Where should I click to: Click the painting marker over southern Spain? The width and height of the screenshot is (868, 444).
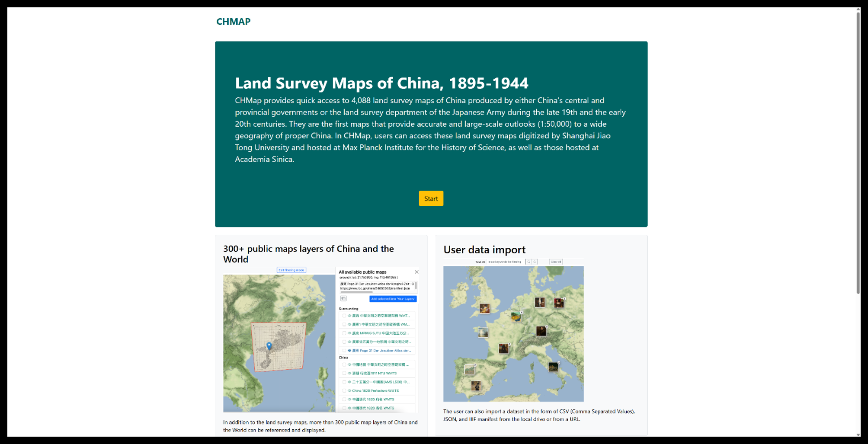[x=476, y=386]
